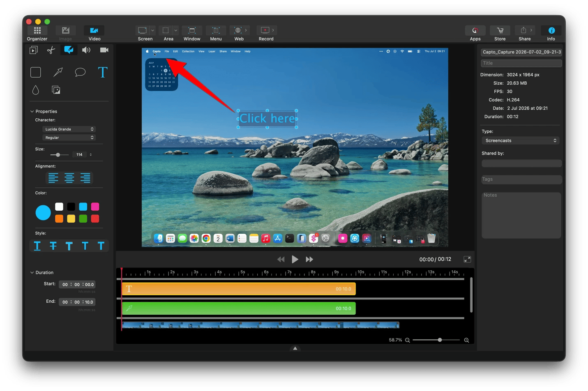Open the Area capture options arrow

point(175,30)
